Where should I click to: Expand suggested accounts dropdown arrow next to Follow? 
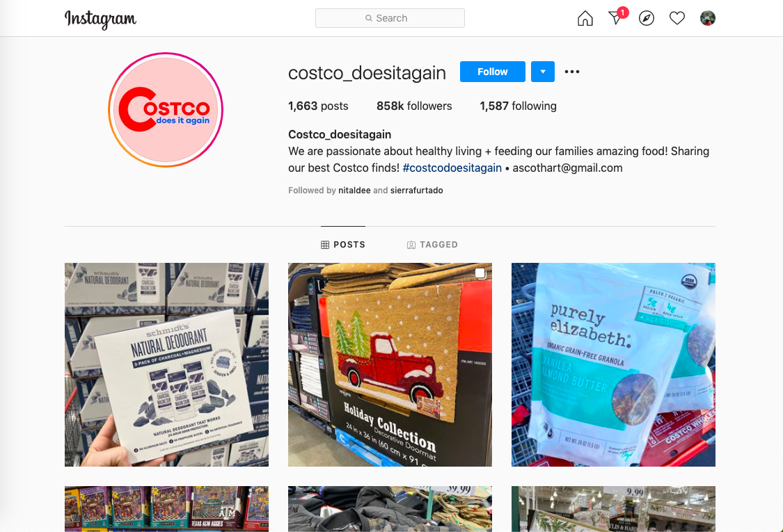click(x=542, y=72)
